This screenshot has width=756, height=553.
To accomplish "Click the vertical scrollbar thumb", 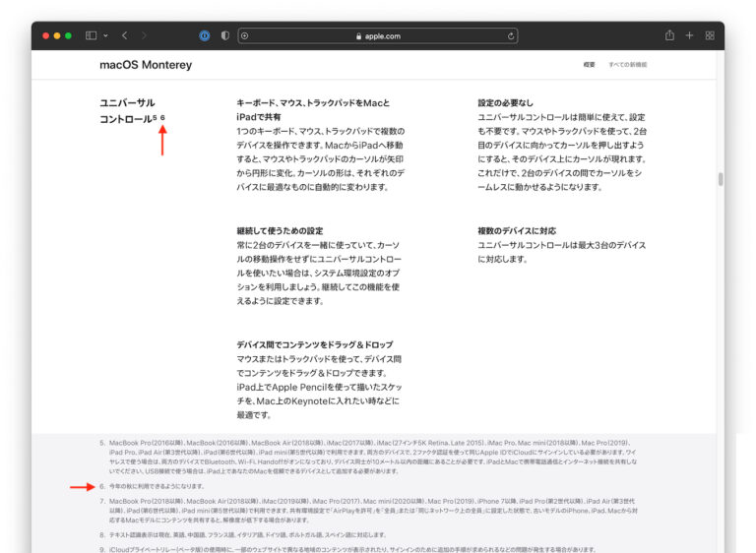I will [x=721, y=179].
